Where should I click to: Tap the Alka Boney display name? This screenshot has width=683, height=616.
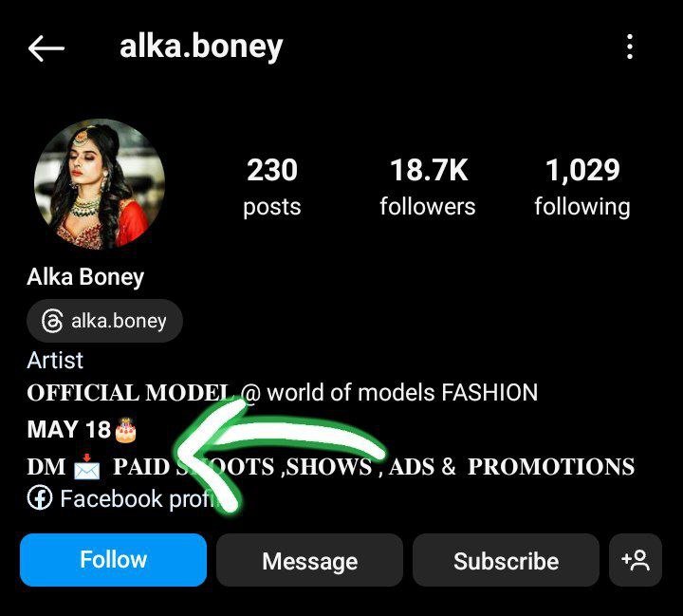(x=85, y=277)
